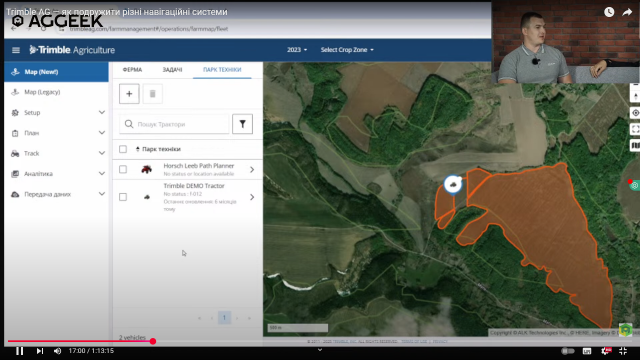Toggle the Парк техніки select-all checkbox
This screenshot has height=360, width=640.
(x=123, y=149)
